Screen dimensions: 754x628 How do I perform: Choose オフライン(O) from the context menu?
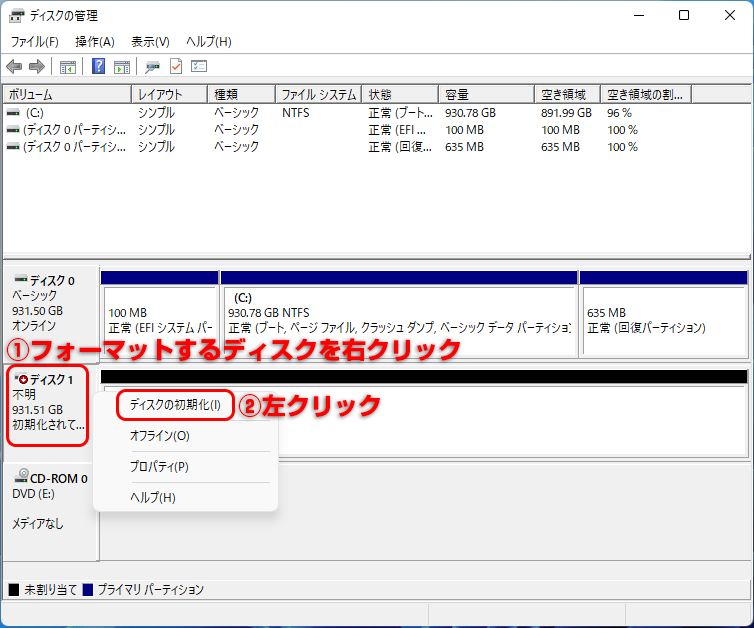(160, 436)
